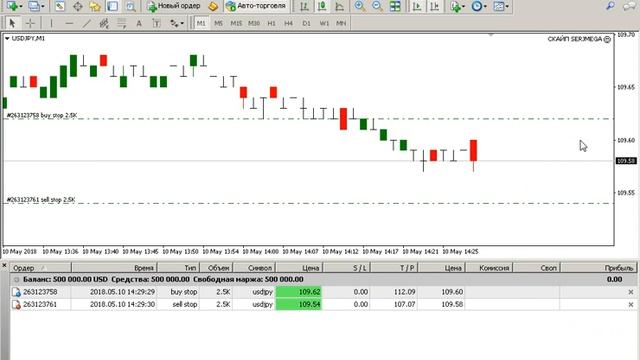Close the terminal panel
640x360 pixels.
pyautogui.click(x=4, y=266)
